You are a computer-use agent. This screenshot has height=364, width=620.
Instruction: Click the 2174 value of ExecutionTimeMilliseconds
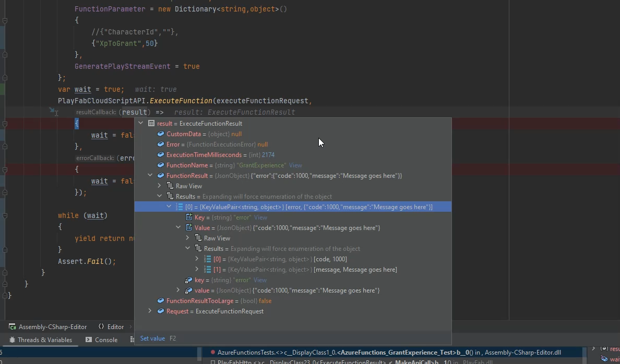(x=268, y=155)
